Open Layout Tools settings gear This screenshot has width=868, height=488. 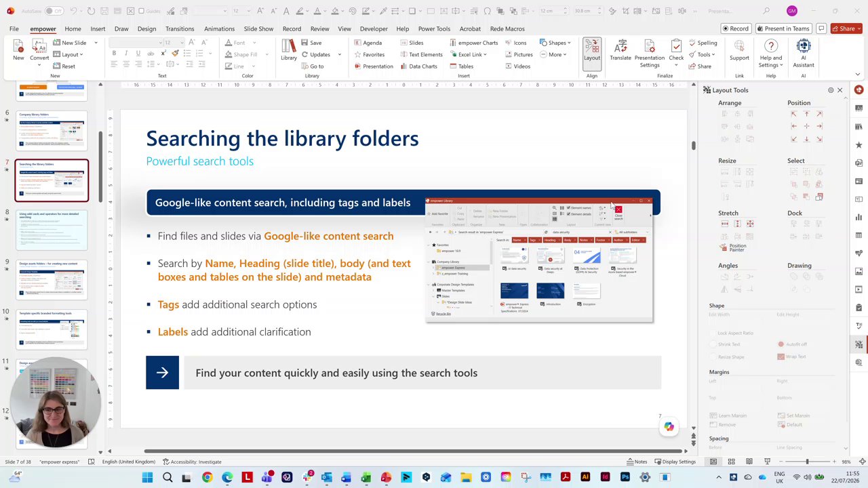[831, 90]
